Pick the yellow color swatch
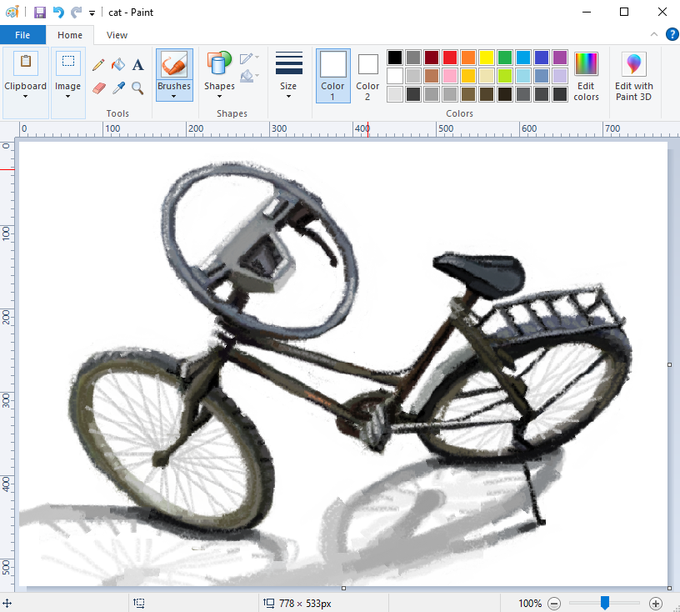Screen dimensions: 680x612 487,57
